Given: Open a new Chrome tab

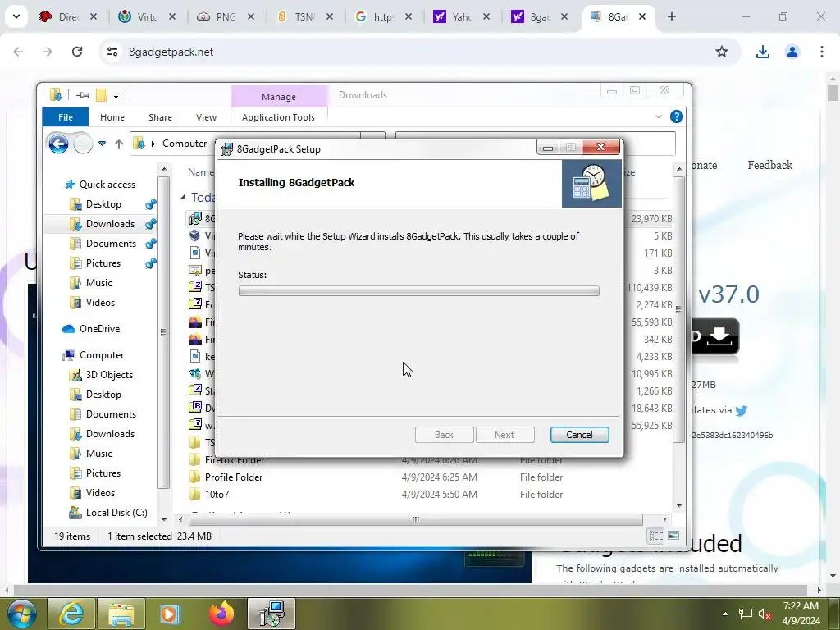Looking at the screenshot, I should point(671,16).
